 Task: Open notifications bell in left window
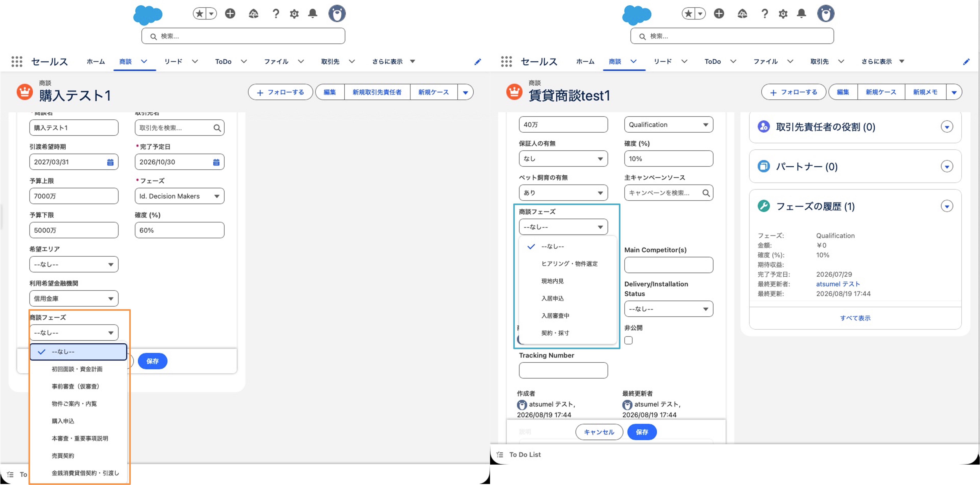click(x=312, y=14)
